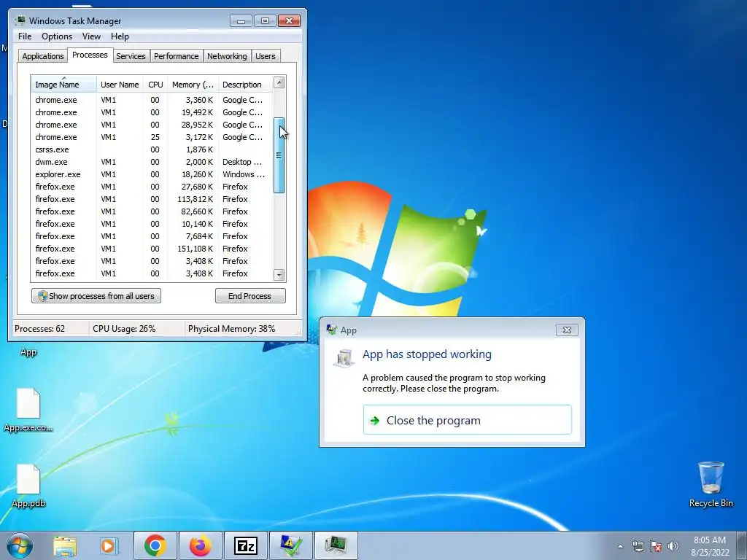Sort by CPU column header
Image resolution: width=747 pixels, height=560 pixels.
click(155, 85)
